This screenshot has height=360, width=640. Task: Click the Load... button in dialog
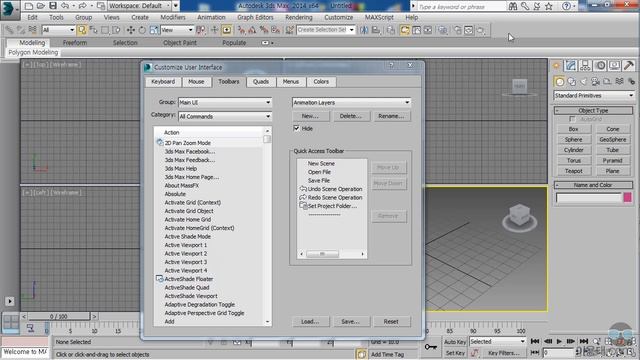click(310, 322)
